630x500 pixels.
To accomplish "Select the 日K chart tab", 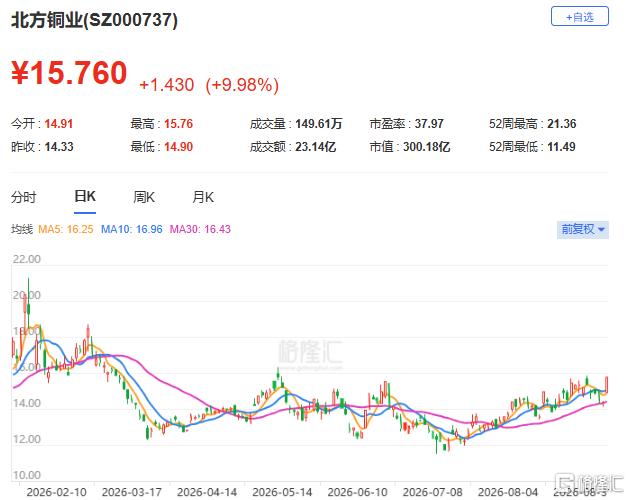I will pos(85,197).
